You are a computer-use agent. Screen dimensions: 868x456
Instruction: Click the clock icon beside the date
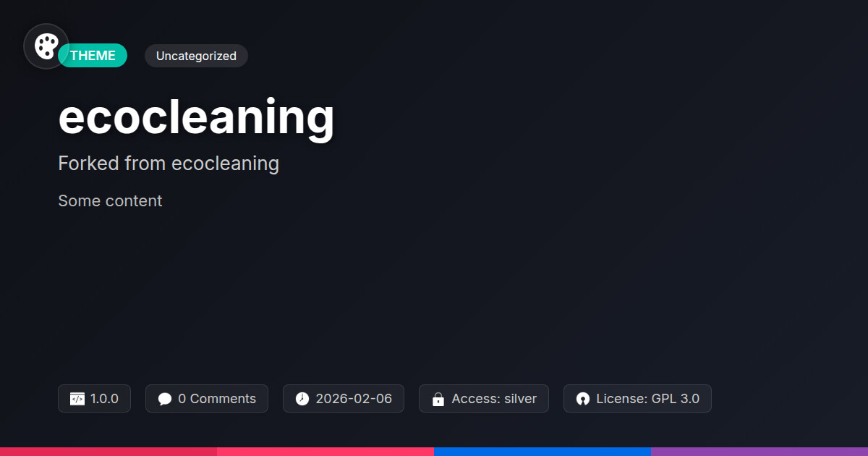pyautogui.click(x=302, y=399)
